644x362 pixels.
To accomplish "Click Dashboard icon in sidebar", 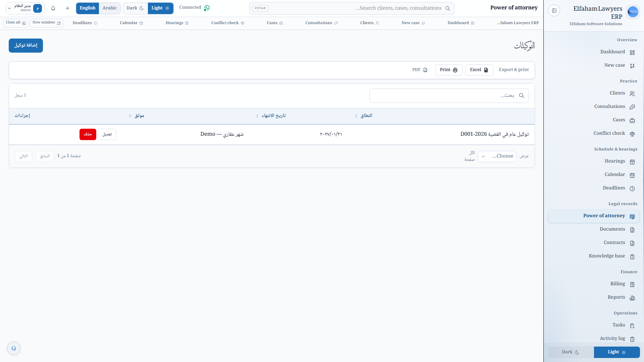I will click(632, 53).
